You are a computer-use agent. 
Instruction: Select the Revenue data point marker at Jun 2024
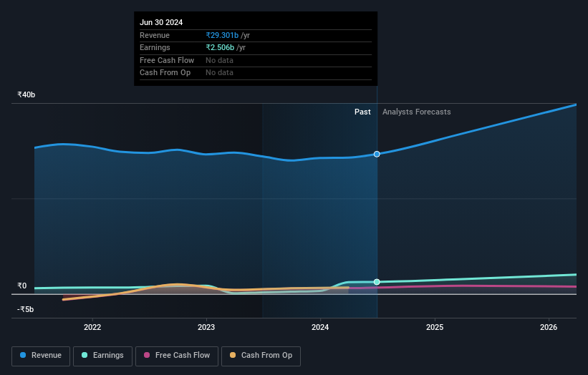(377, 154)
